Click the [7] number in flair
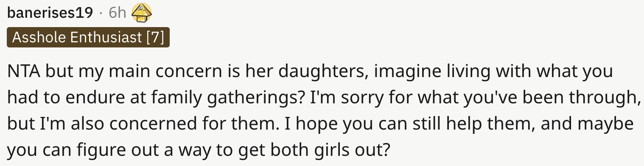Screen dimensions: 644x166 click(x=155, y=38)
